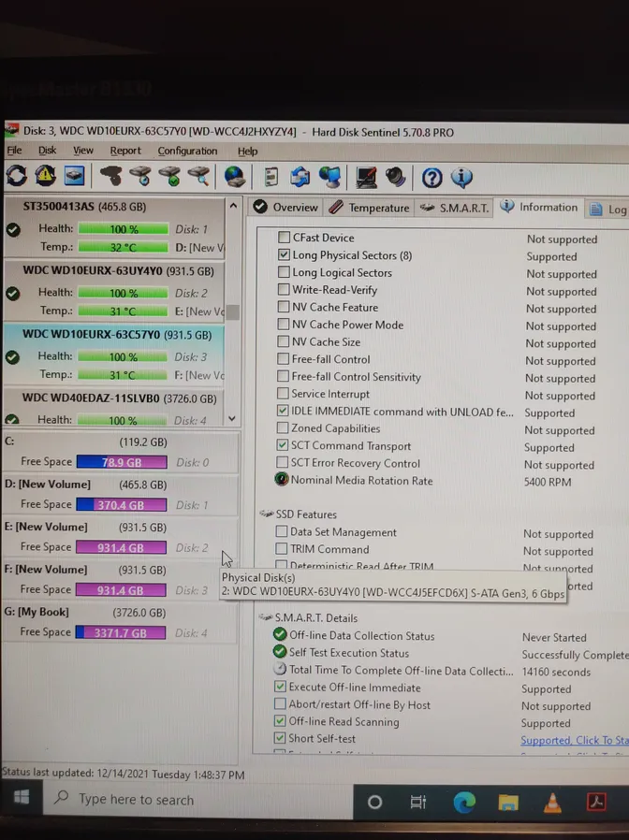The width and height of the screenshot is (629, 840).
Task: Toggle the TRIM Command checkbox
Action: pyautogui.click(x=282, y=548)
